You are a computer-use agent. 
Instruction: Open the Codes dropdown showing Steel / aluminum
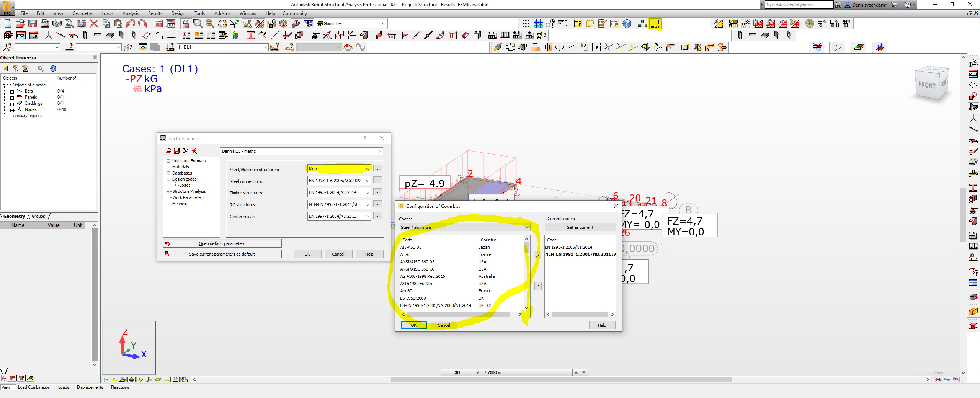click(465, 227)
